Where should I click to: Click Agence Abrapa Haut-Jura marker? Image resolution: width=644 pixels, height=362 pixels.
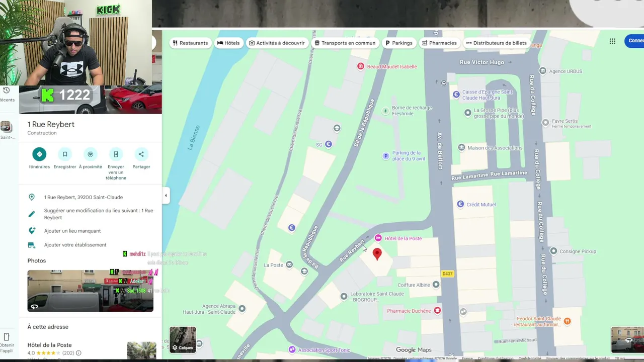(242, 309)
